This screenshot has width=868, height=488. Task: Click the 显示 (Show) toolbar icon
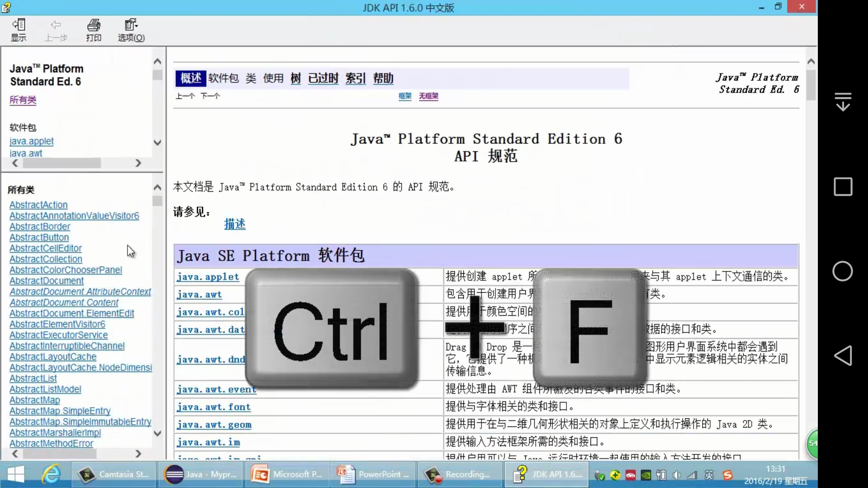pos(19,30)
